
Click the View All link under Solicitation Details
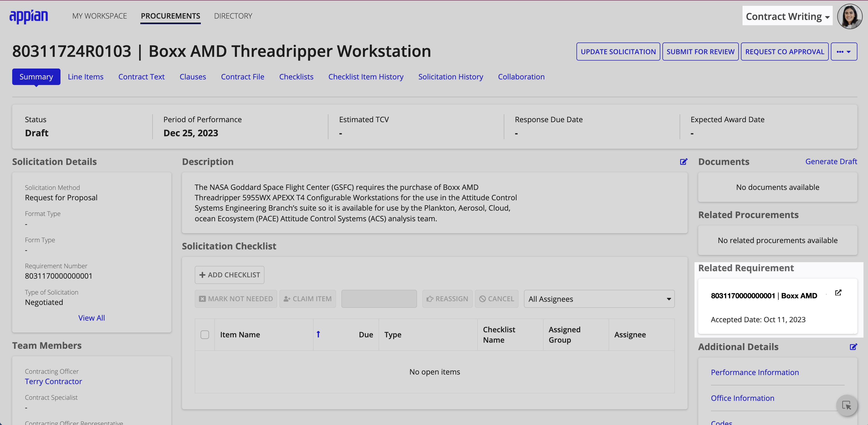(x=91, y=317)
